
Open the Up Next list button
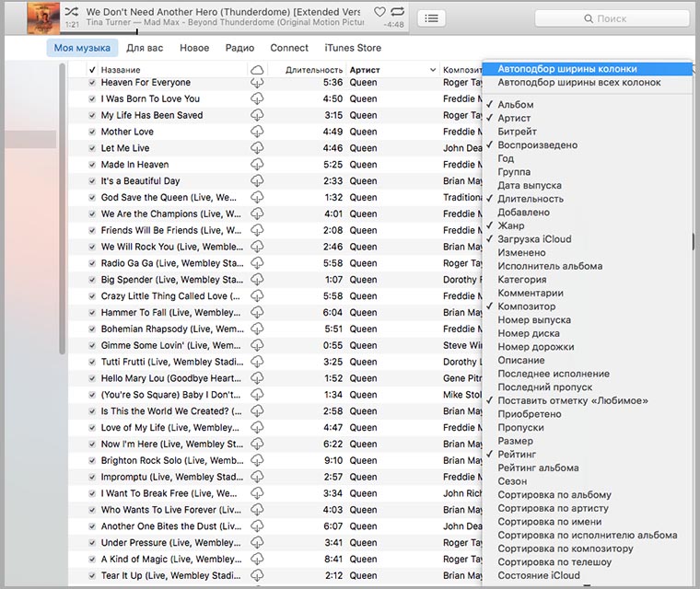pos(431,18)
